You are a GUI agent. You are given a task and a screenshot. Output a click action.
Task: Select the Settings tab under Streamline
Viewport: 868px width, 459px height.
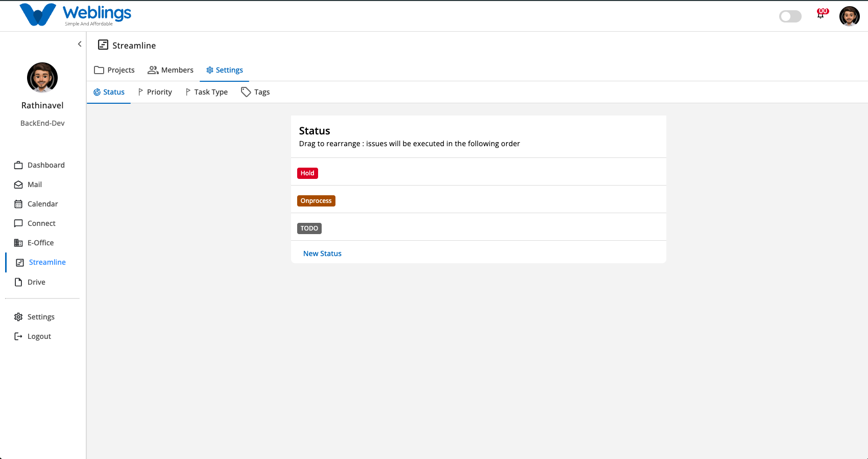[224, 70]
